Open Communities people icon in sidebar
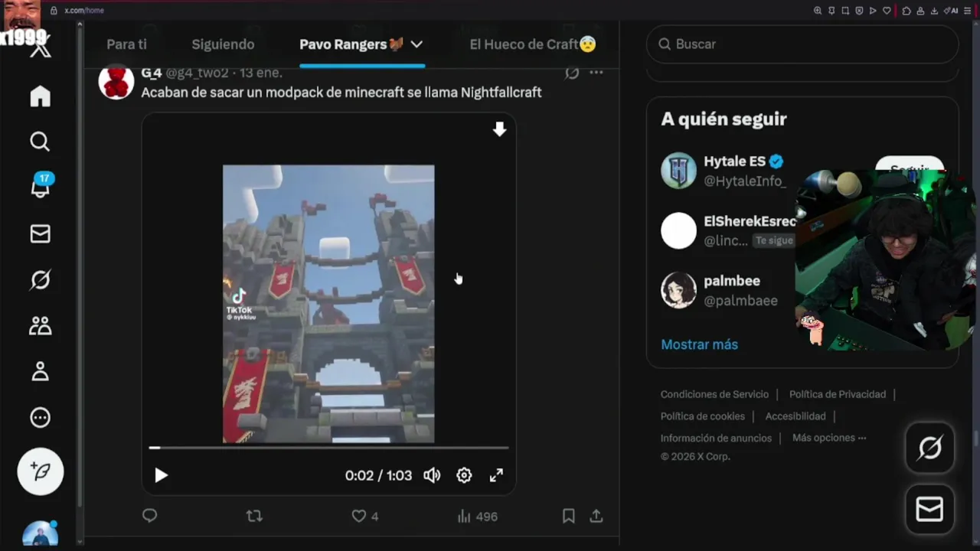980x551 pixels. click(40, 326)
